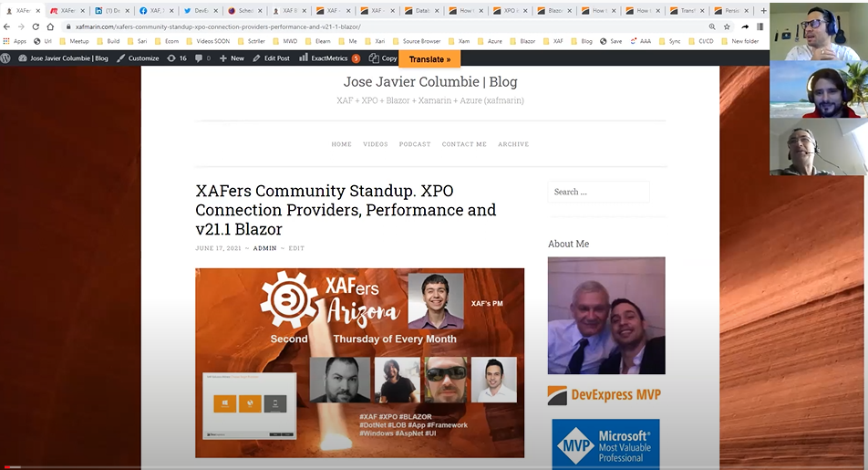This screenshot has width=868, height=470.
Task: Bookmark this page with the star icon
Action: [727, 26]
